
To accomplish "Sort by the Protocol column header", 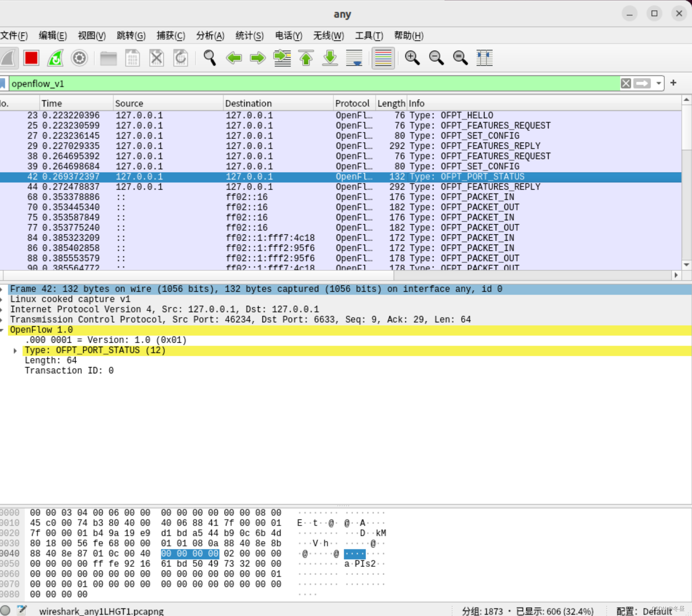I will (354, 103).
